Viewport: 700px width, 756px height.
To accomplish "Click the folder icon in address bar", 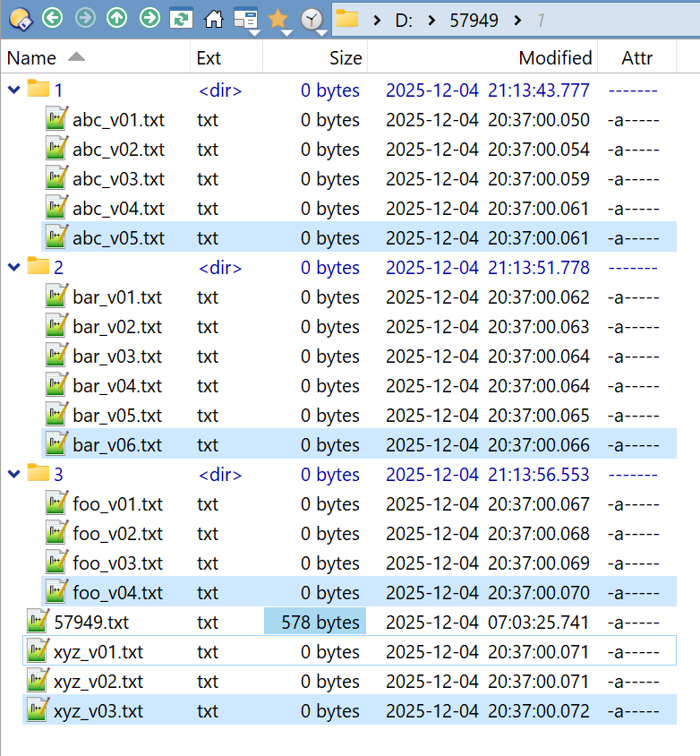I will coord(347,19).
